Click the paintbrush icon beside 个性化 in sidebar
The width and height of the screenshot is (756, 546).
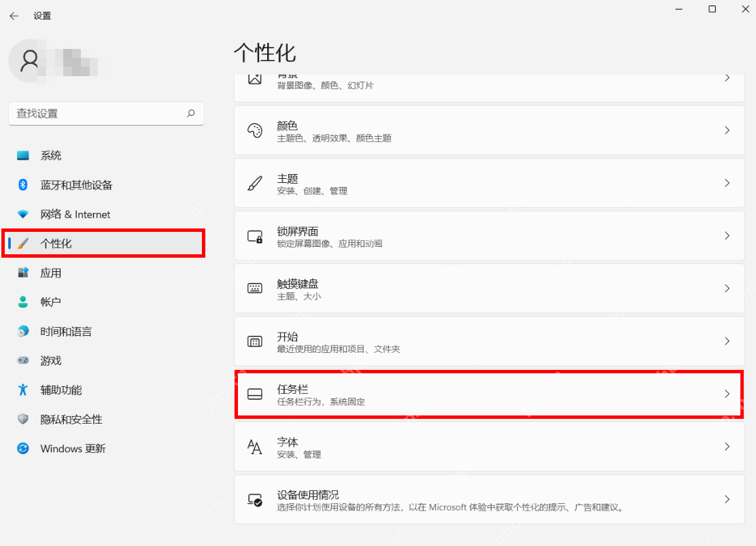[22, 243]
